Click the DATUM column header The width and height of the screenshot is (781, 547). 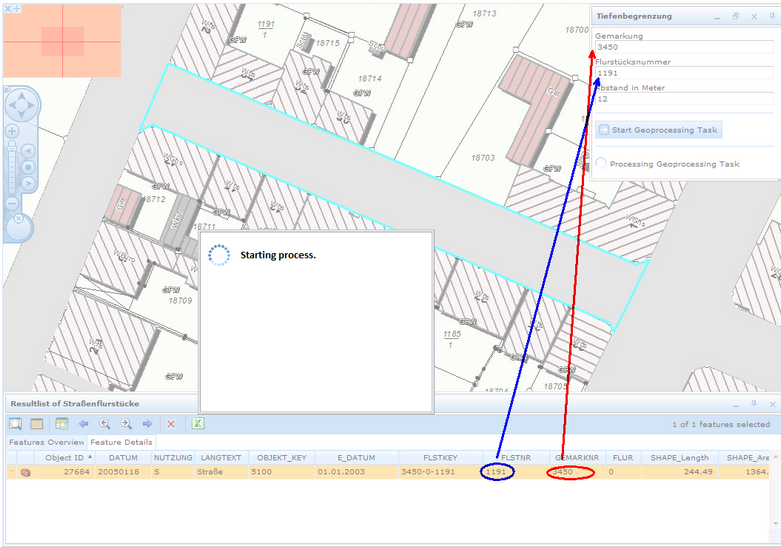tap(123, 457)
